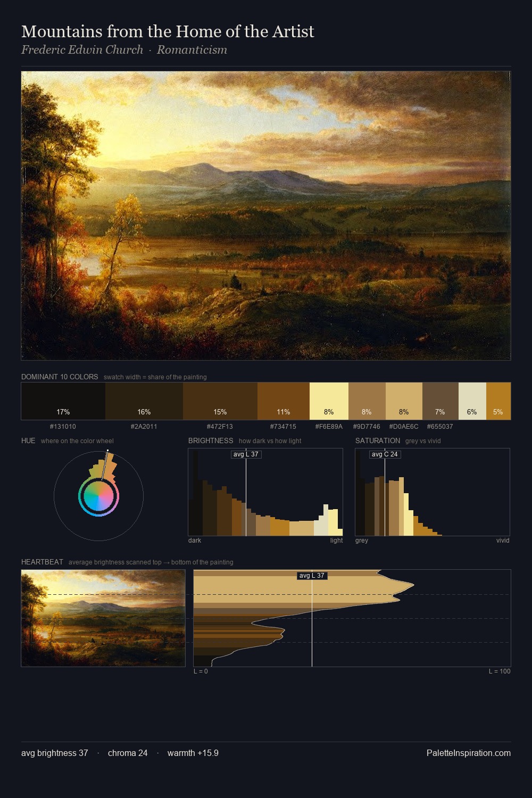Click the 'light' axis label
Viewport: 532px width, 798px height.
(x=336, y=541)
